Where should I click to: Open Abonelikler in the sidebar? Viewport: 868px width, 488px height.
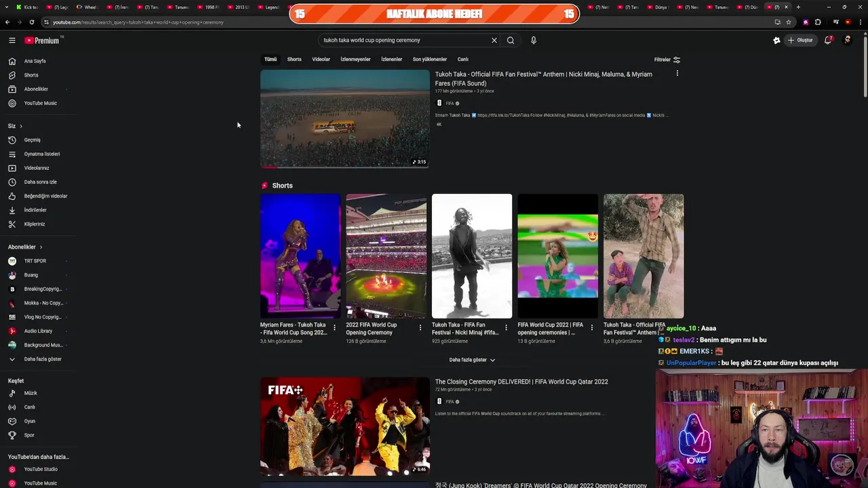pyautogui.click(x=37, y=89)
